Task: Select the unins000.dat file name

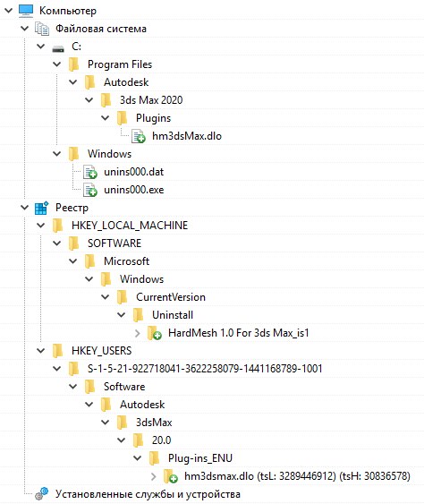Action: click(x=133, y=172)
